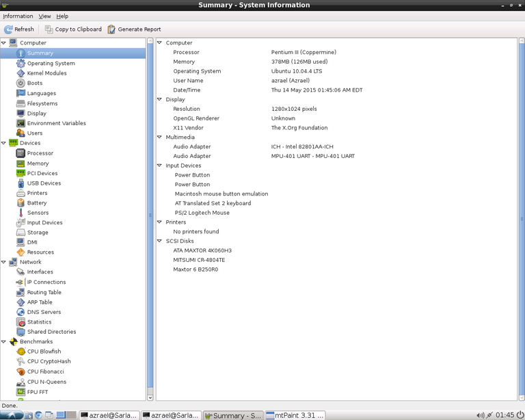Collapse the Computer tree group in sidebar
Screen dimensions: 525x420
[4, 43]
